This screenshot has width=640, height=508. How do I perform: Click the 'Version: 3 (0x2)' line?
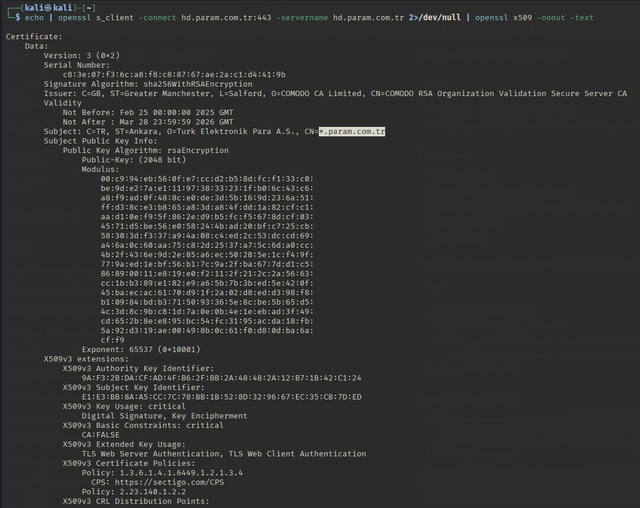pyautogui.click(x=82, y=55)
